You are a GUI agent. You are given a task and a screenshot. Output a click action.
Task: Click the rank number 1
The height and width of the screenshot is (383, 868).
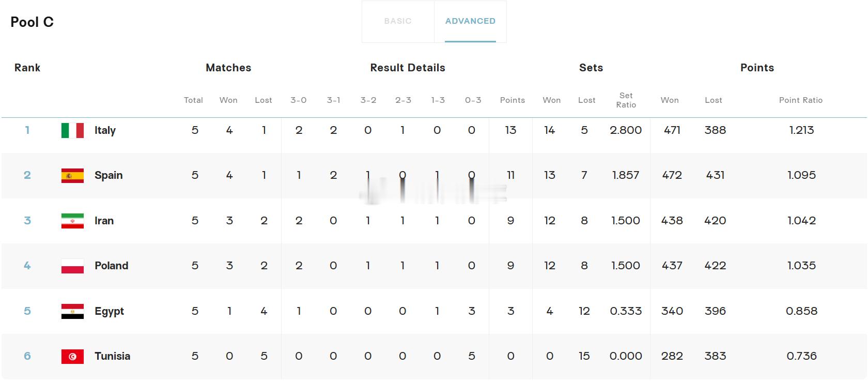pyautogui.click(x=27, y=130)
